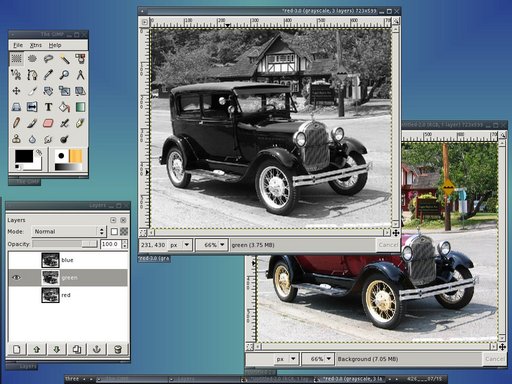The image size is (512, 384).
Task: Raise the layer with up arrow button
Action: point(37,349)
